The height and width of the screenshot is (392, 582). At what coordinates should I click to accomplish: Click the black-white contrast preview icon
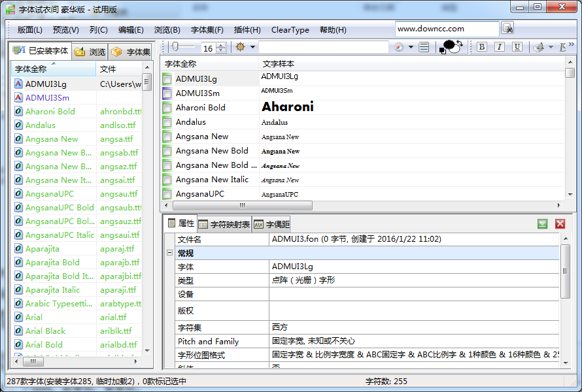[451, 46]
